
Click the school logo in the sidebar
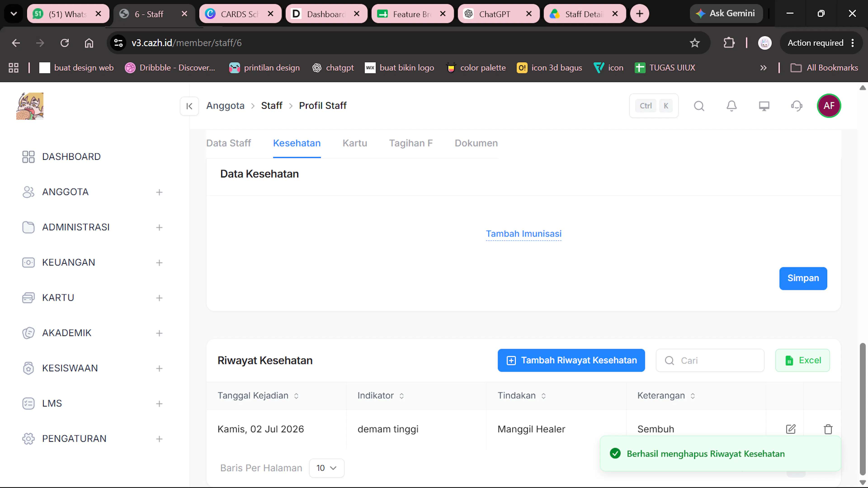[30, 106]
